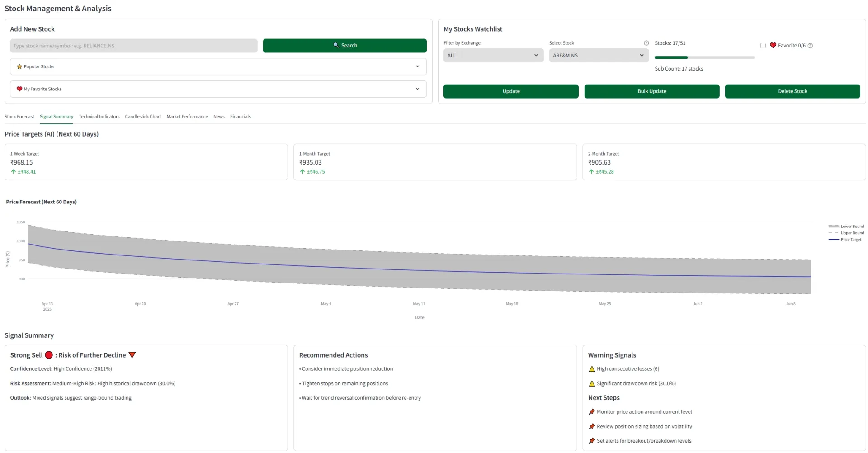Image resolution: width=868 pixels, height=453 pixels.
Task: Open the Filter by Exchange dropdown
Action: pyautogui.click(x=493, y=56)
